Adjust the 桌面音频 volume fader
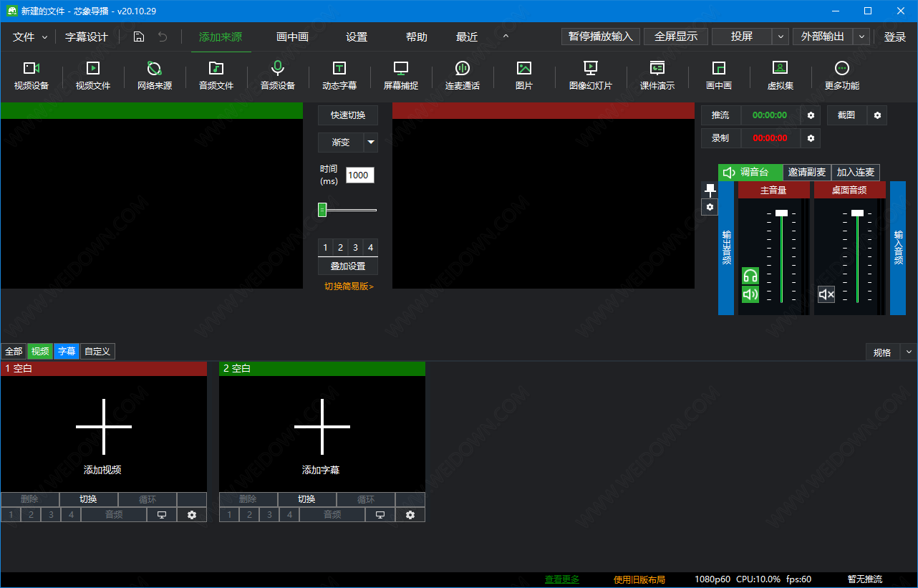Screen dimensions: 918x588 pyautogui.click(x=857, y=213)
